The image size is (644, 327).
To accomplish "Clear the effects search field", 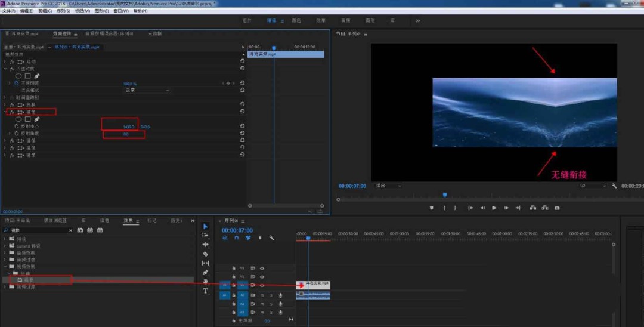I will (70, 230).
